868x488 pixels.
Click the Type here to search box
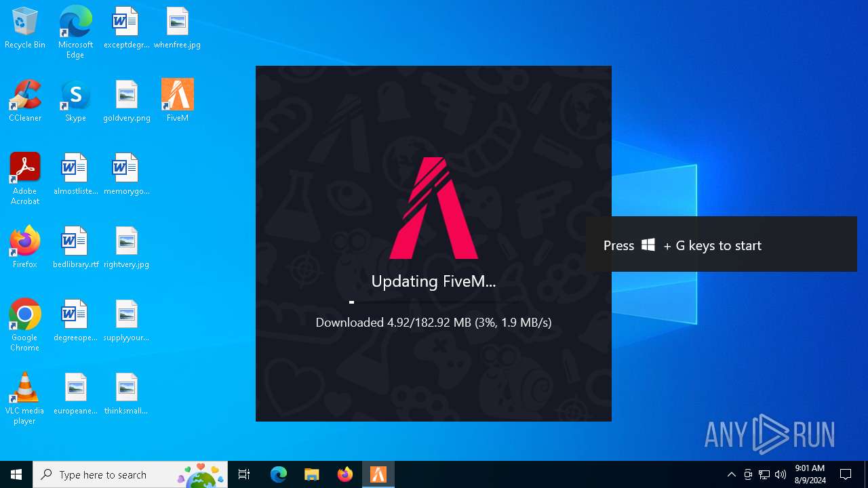coord(131,474)
